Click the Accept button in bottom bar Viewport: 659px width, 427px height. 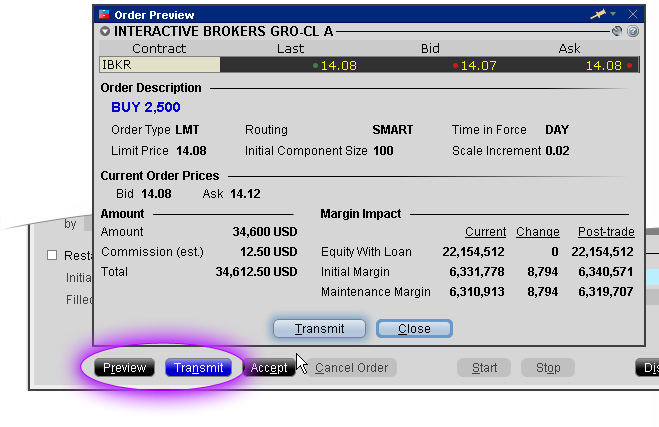click(269, 368)
